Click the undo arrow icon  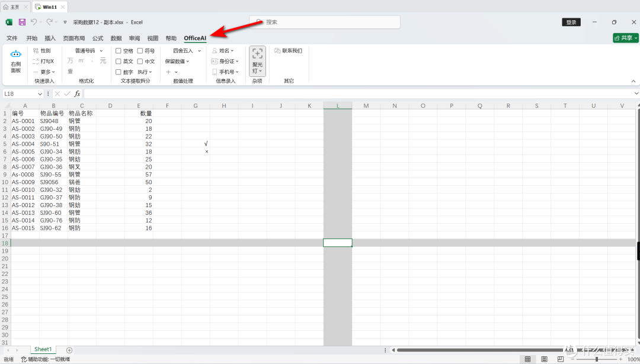(34, 22)
